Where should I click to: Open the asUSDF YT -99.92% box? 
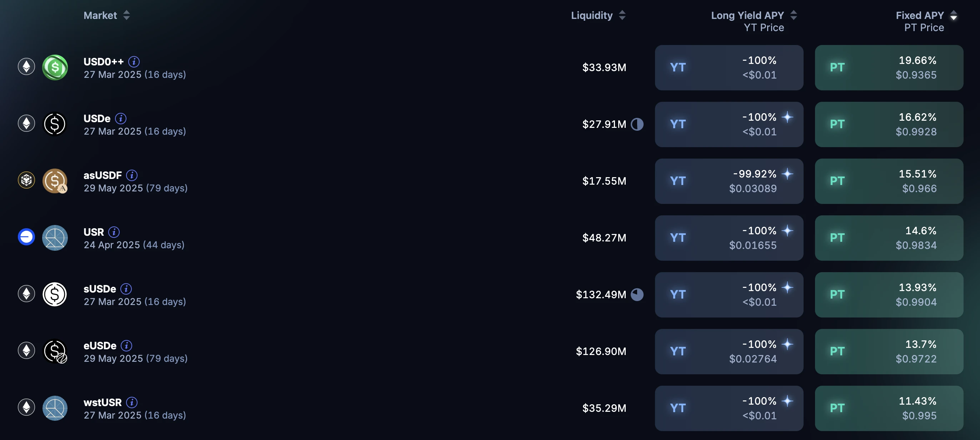click(x=729, y=181)
